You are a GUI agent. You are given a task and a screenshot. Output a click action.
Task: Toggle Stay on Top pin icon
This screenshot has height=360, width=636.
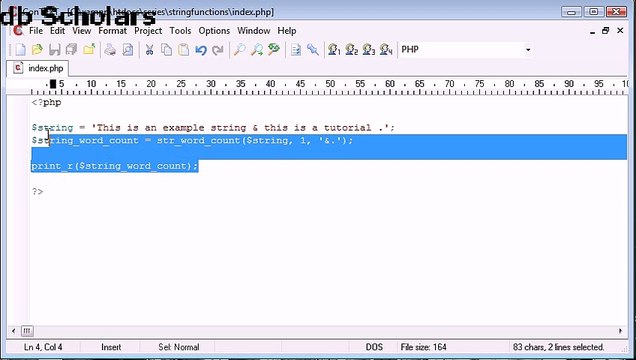(313, 49)
